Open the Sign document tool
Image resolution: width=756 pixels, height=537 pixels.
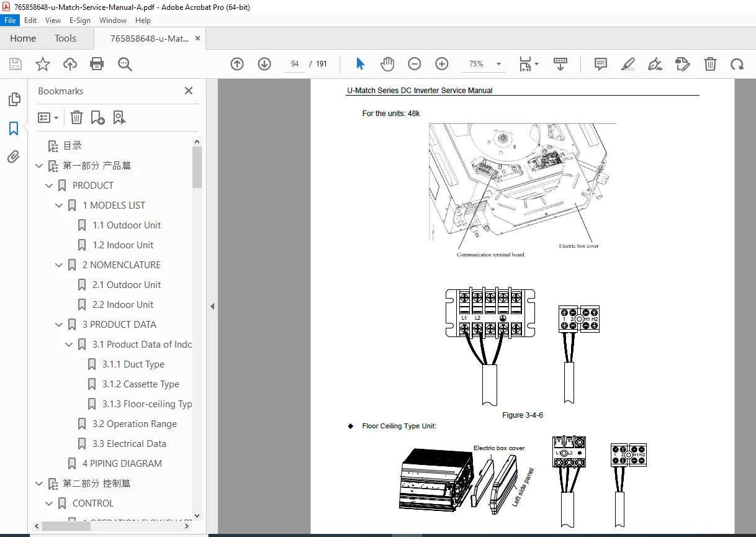[655, 64]
